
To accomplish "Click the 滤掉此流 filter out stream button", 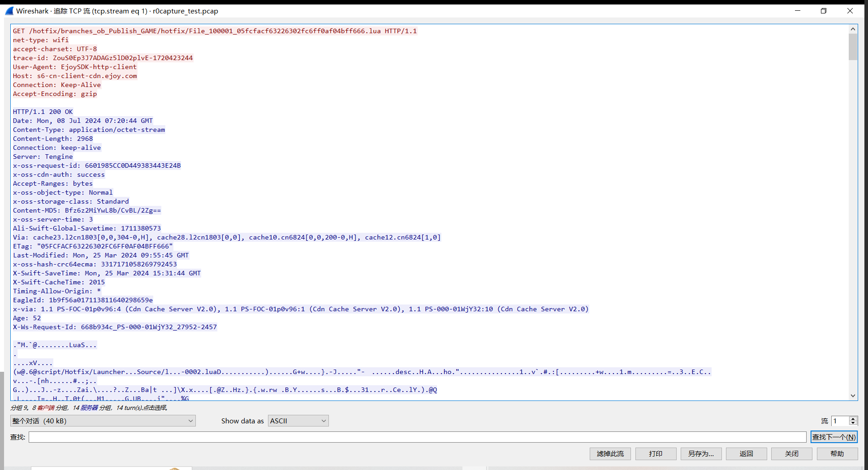I will click(x=610, y=454).
